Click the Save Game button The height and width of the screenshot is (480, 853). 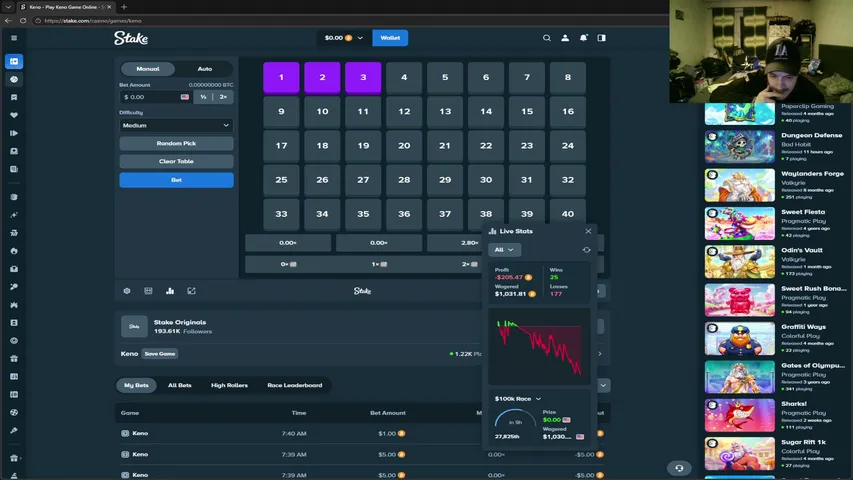click(x=159, y=354)
